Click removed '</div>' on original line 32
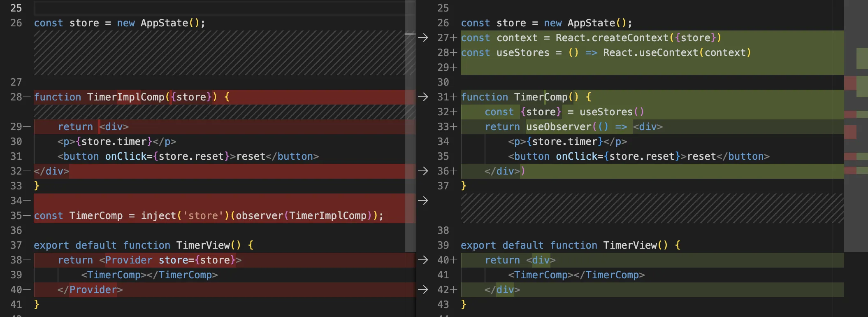 point(51,171)
